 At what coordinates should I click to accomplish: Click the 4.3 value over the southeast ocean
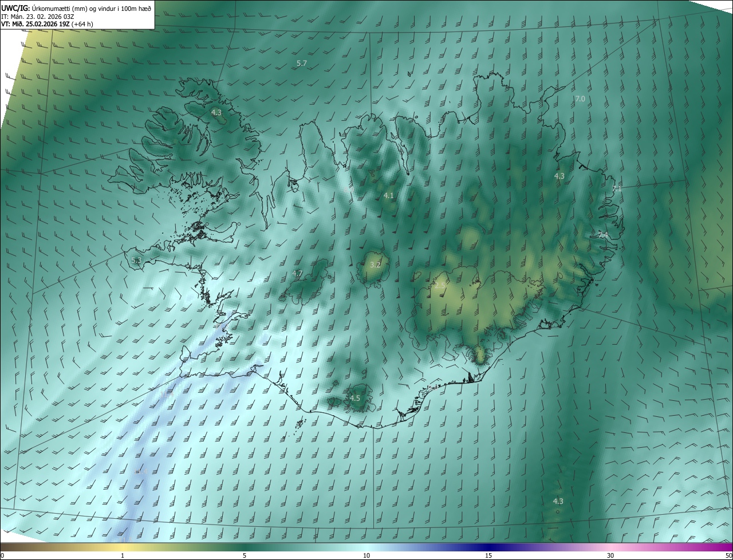click(558, 502)
